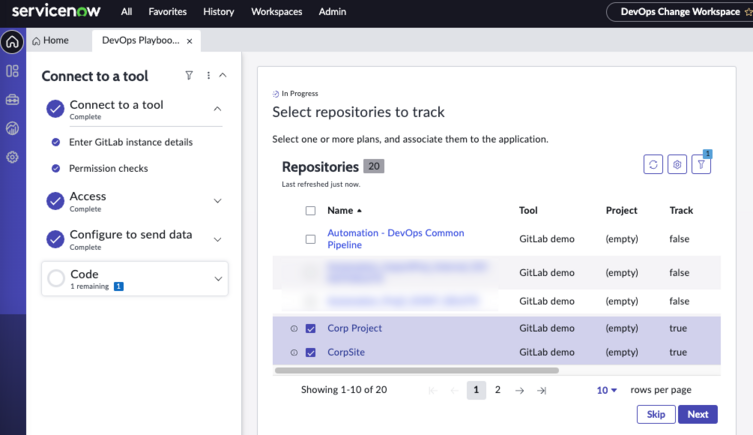
Task: Refresh the Repositories list
Action: [x=653, y=164]
